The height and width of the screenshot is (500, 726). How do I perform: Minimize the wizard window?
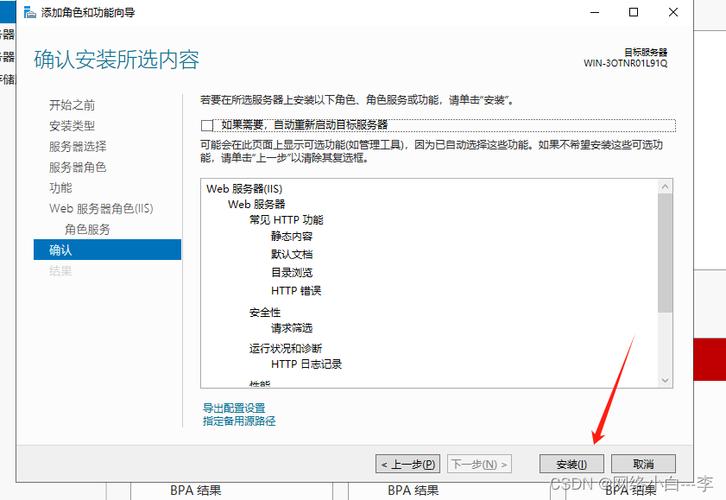pyautogui.click(x=595, y=12)
